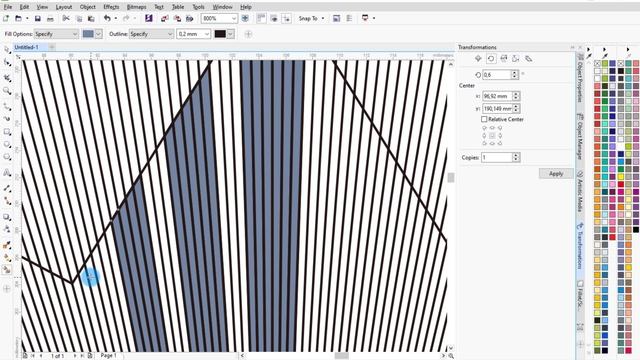Click the Copy icon
640x360 pixels.
pyautogui.click(x=79, y=18)
